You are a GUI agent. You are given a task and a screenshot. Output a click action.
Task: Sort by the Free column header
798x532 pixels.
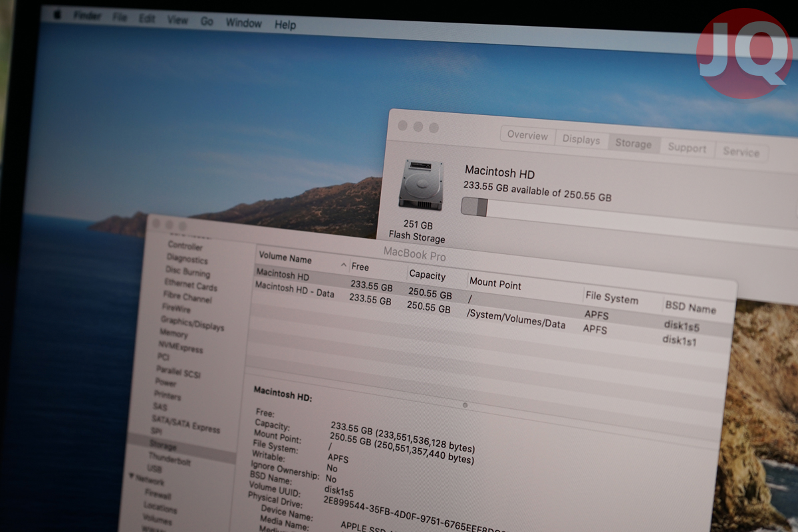(x=360, y=267)
